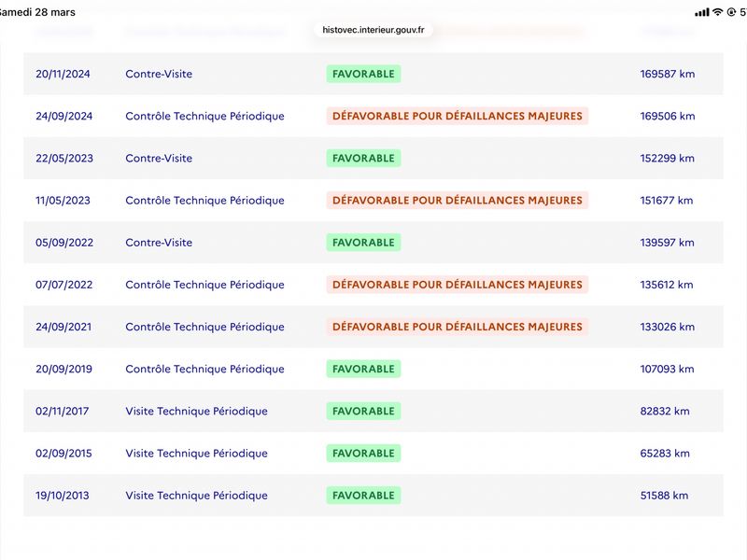Click DÉFAVORABLE badge dated 07/07/2022
Screen dimensions: 747x560
(458, 285)
